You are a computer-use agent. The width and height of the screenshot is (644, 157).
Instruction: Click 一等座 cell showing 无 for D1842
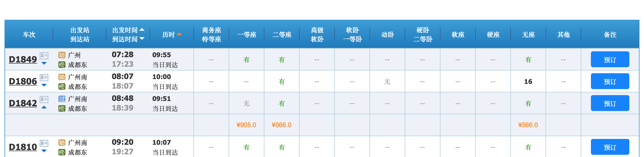point(247,103)
